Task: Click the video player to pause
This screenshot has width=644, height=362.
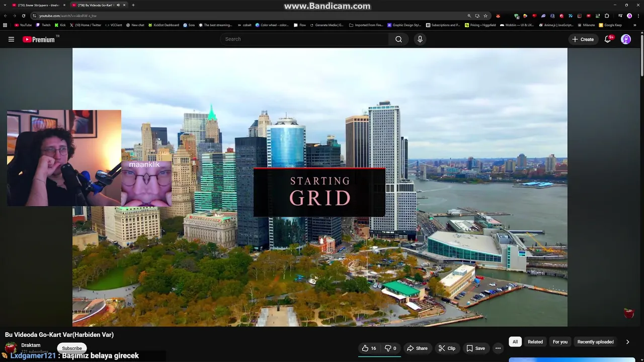Action: pyautogui.click(x=320, y=187)
